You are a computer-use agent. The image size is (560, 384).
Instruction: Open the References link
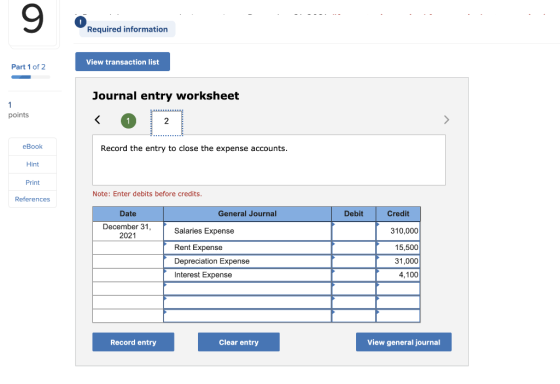(x=32, y=199)
